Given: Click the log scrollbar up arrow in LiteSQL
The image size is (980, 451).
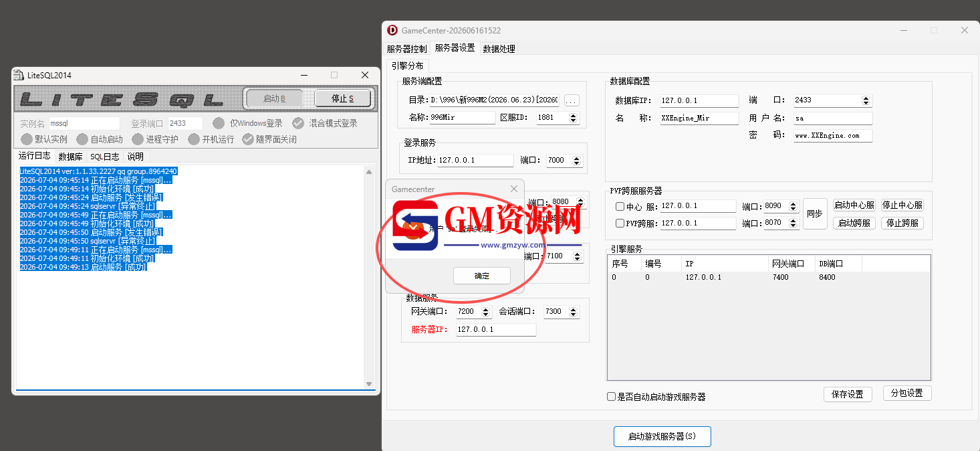Looking at the screenshot, I should click(369, 172).
